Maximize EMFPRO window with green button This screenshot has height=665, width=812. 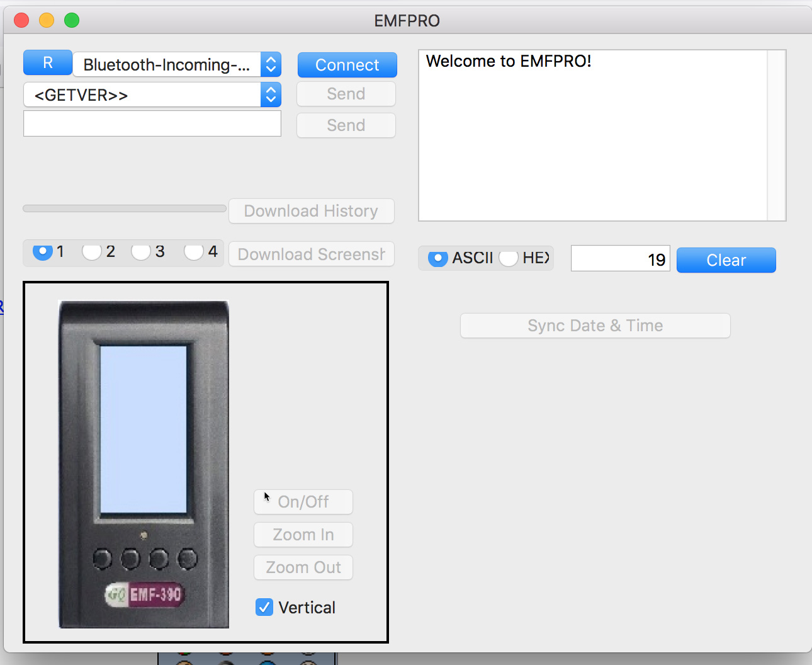pyautogui.click(x=72, y=20)
